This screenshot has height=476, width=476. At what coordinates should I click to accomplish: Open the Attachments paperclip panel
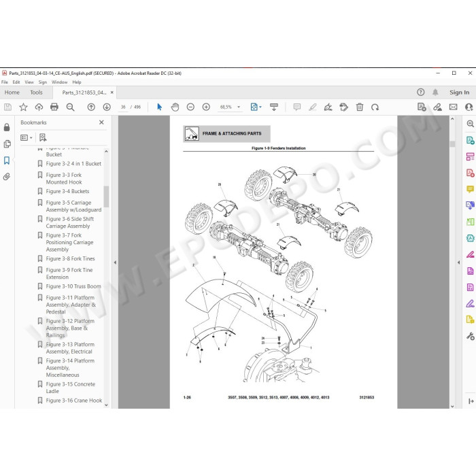(x=7, y=177)
